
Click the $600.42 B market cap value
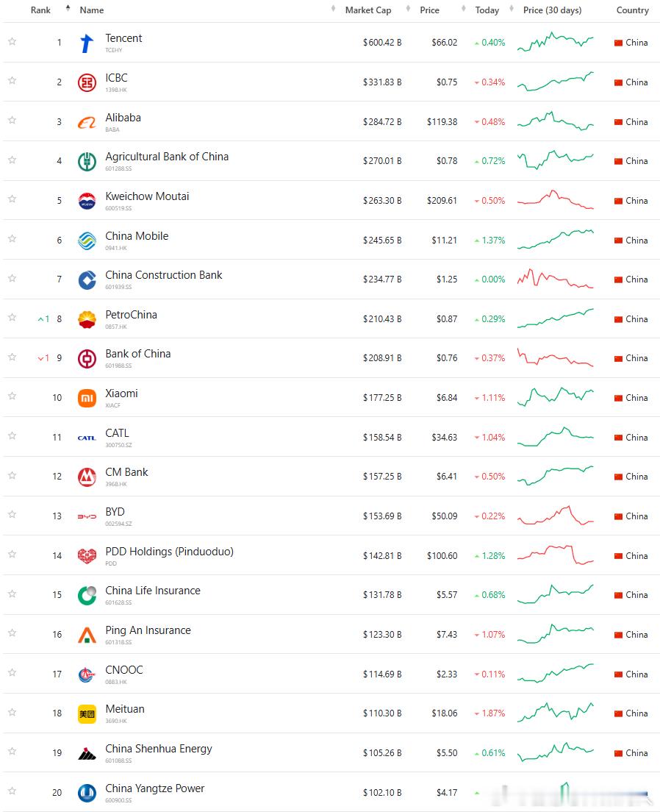(382, 43)
